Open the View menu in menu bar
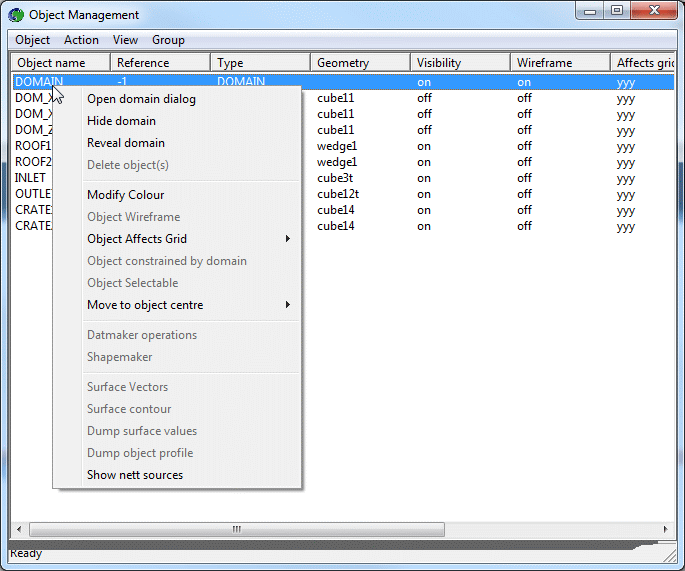The width and height of the screenshot is (685, 571). pos(125,40)
